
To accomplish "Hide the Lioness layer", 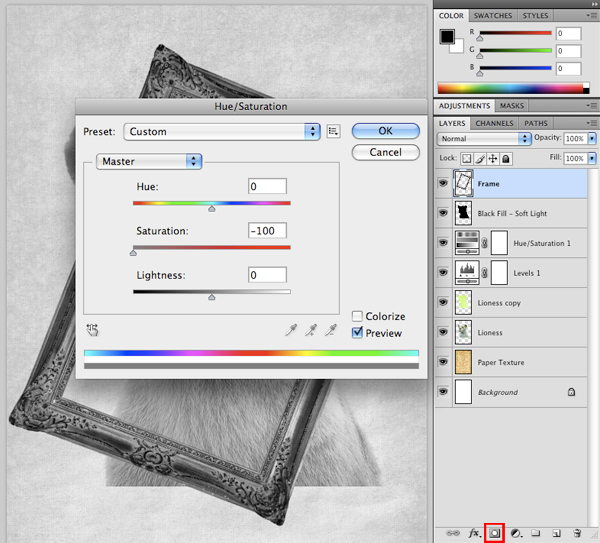I will tap(443, 332).
